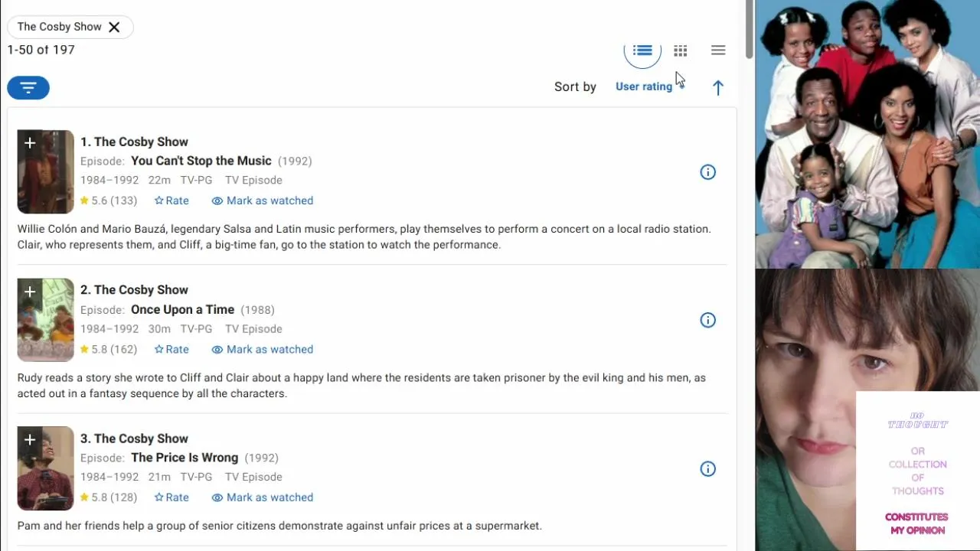Click the Willie Colón episode description
The height and width of the screenshot is (551, 980).
click(364, 236)
